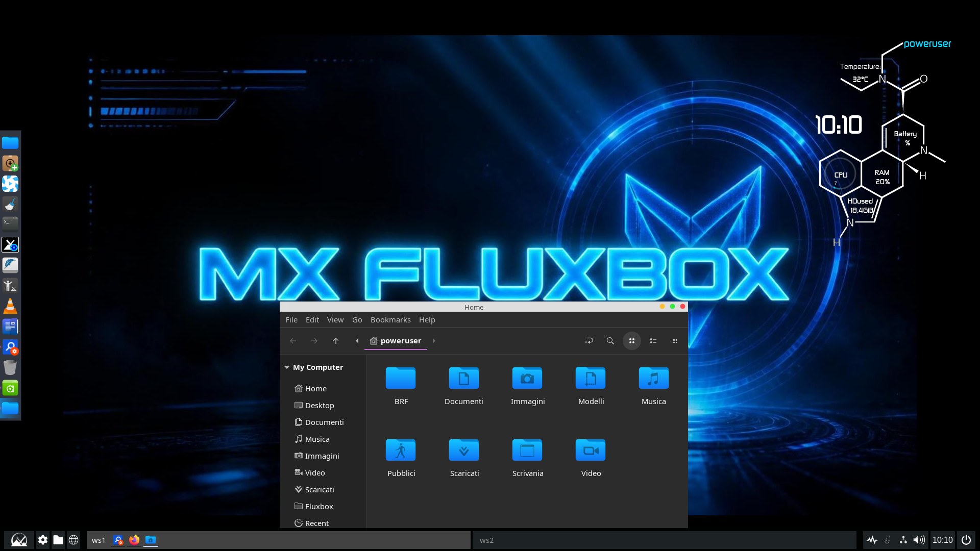Viewport: 980px width, 551px height.
Task: Click the left path bar scroll arrow
Action: 357,341
